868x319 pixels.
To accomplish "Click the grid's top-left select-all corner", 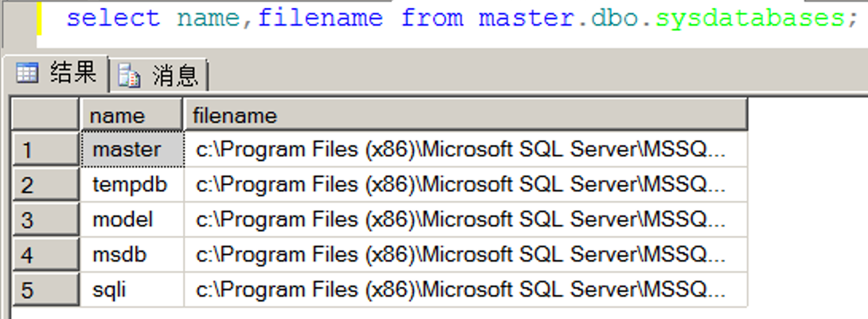I will [x=46, y=116].
